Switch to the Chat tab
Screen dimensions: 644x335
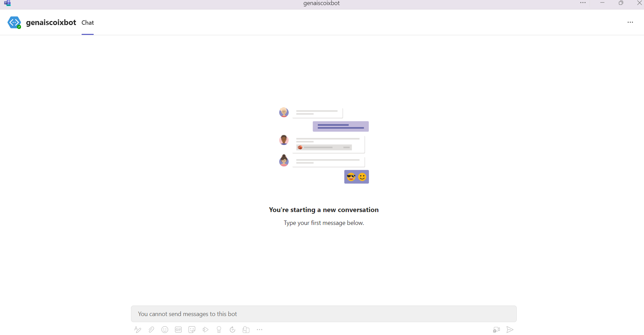coord(88,23)
